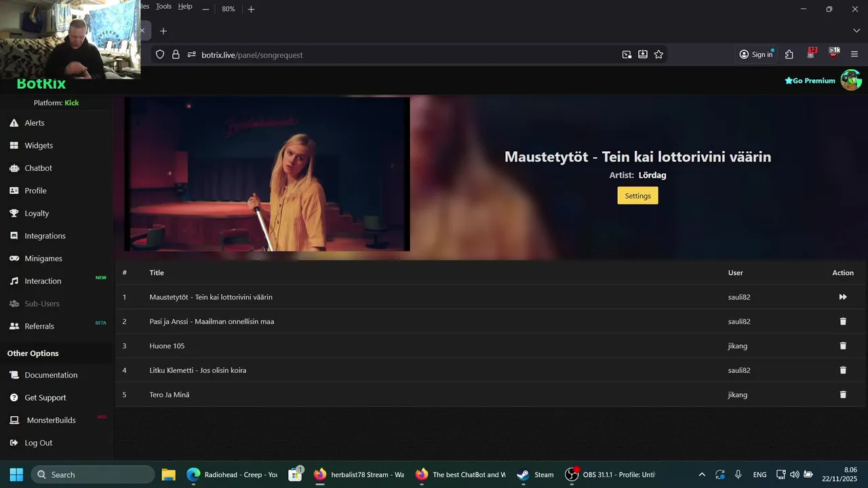
Task: Delete Litku Klemetti song request
Action: pos(843,370)
